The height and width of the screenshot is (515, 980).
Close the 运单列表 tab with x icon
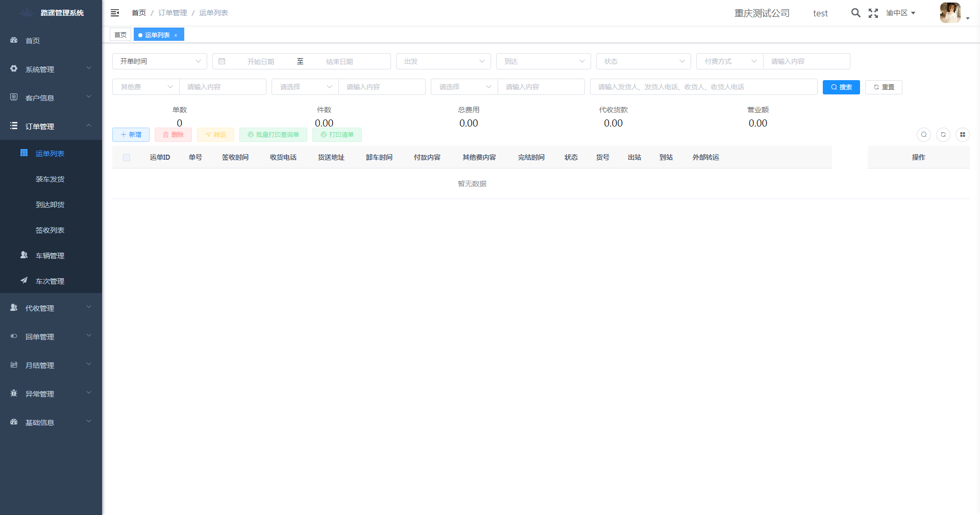click(176, 35)
